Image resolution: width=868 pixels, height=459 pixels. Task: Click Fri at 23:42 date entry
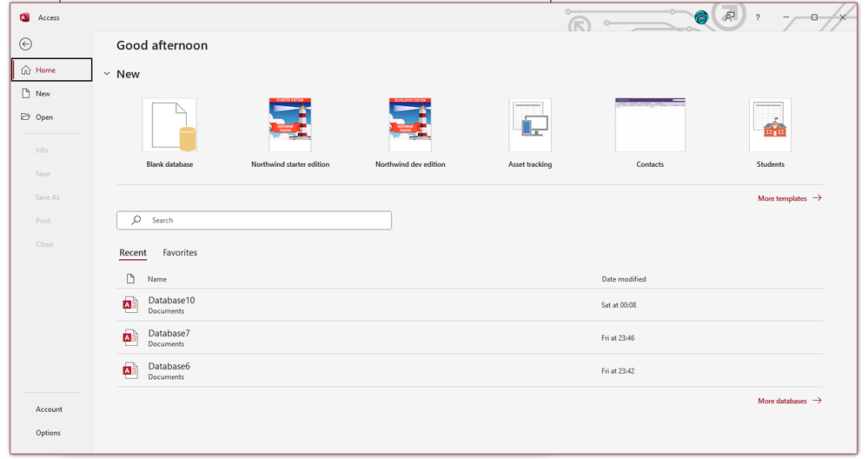coord(618,371)
